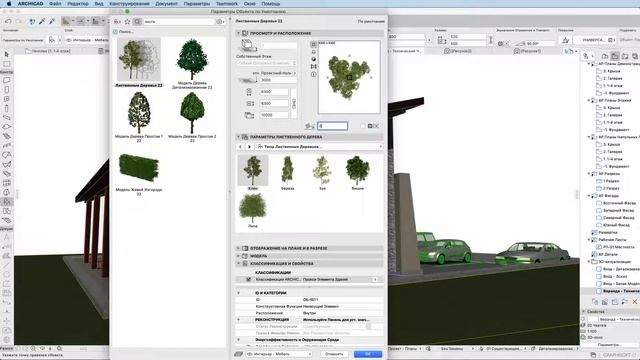Switch preview to elevation view icon

pos(313,52)
